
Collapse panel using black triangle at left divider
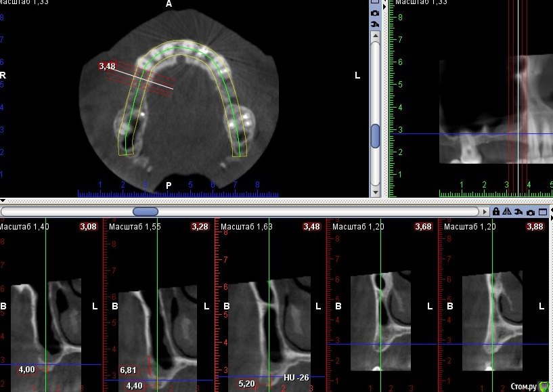[3, 201]
